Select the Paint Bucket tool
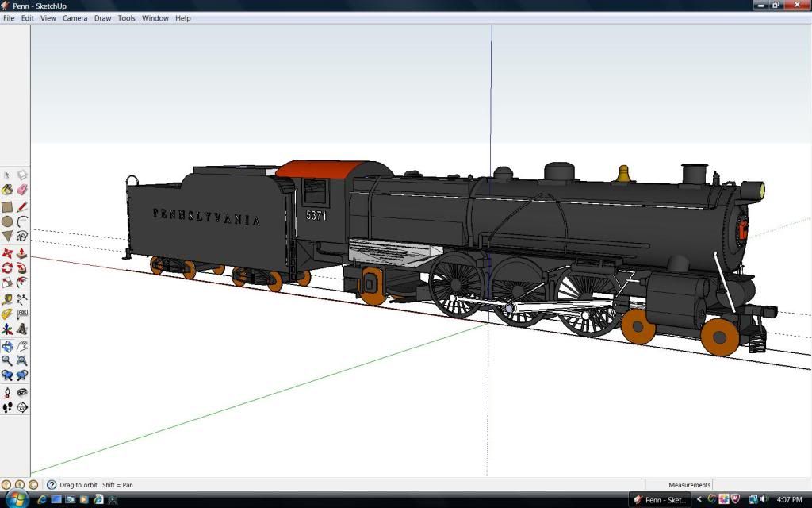 (x=6, y=190)
